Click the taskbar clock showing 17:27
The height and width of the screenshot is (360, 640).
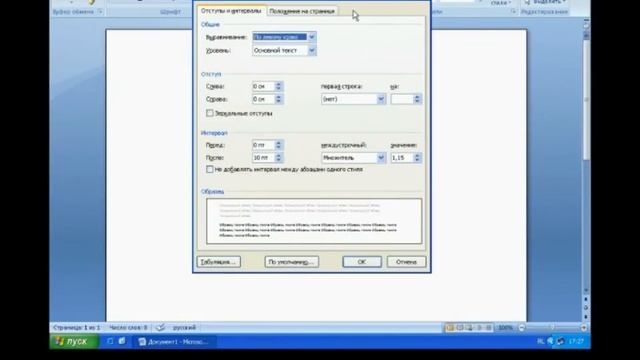click(x=576, y=341)
